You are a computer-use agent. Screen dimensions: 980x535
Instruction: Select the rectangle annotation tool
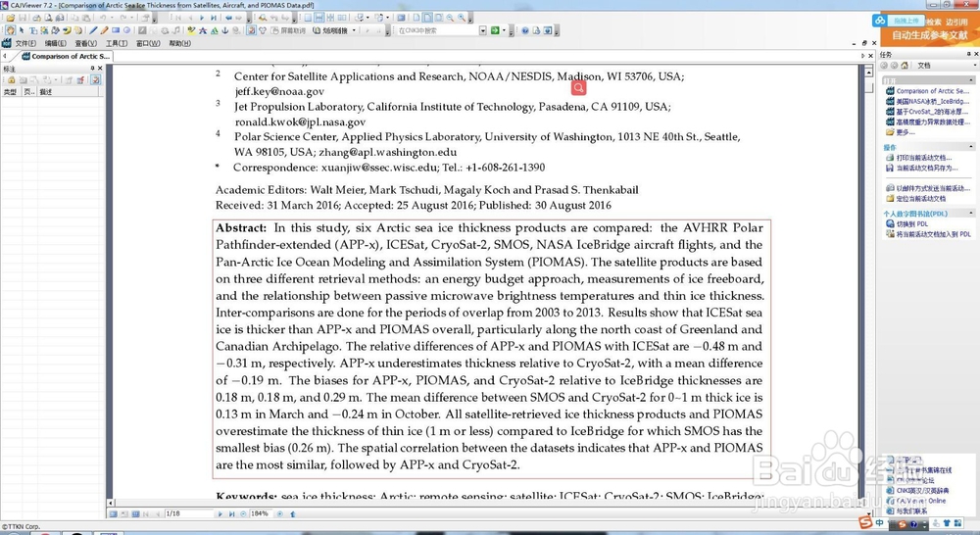(116, 30)
